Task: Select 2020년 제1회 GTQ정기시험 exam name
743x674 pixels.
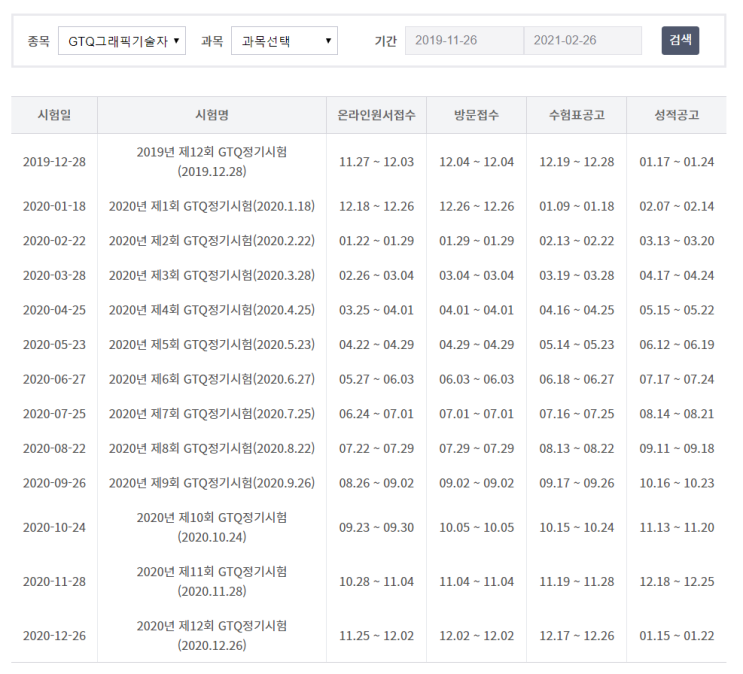Action: tap(212, 207)
